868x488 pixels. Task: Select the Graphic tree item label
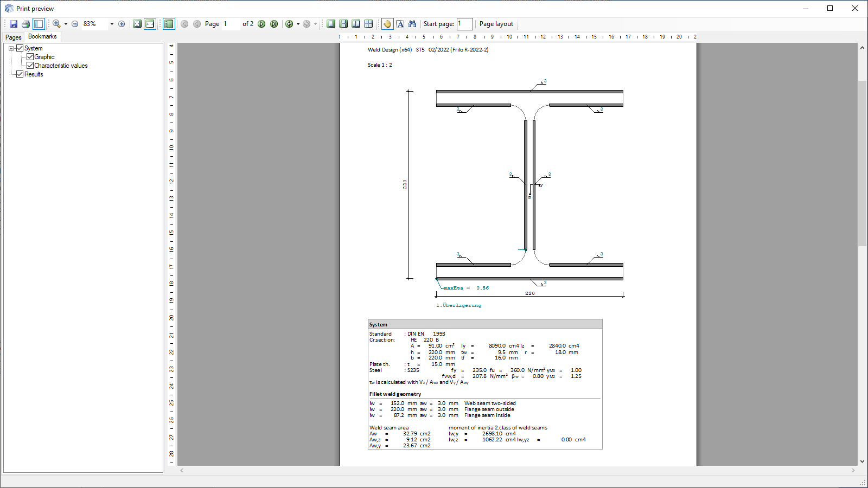44,57
